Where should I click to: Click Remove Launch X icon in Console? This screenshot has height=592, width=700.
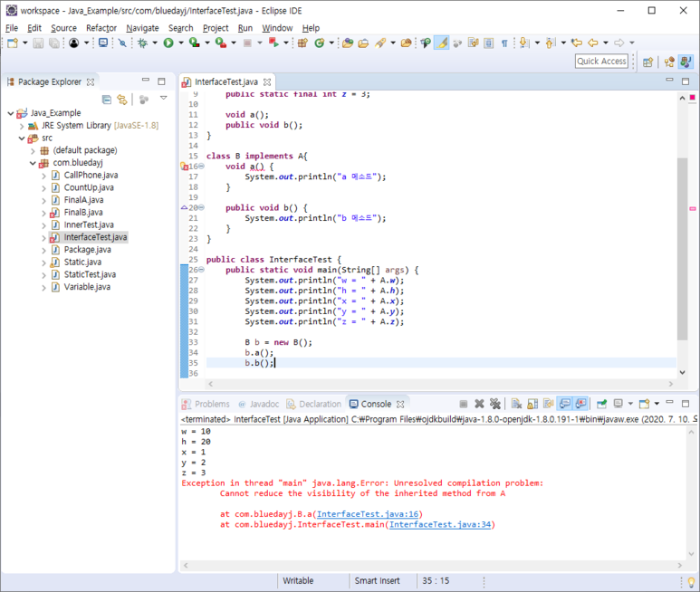click(x=479, y=404)
